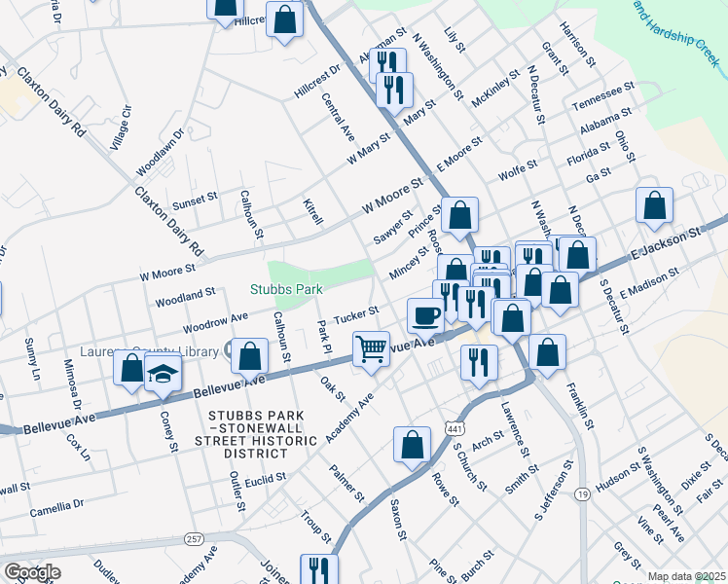Click the route 257 highway shield
The height and width of the screenshot is (584, 728).
pos(194,539)
